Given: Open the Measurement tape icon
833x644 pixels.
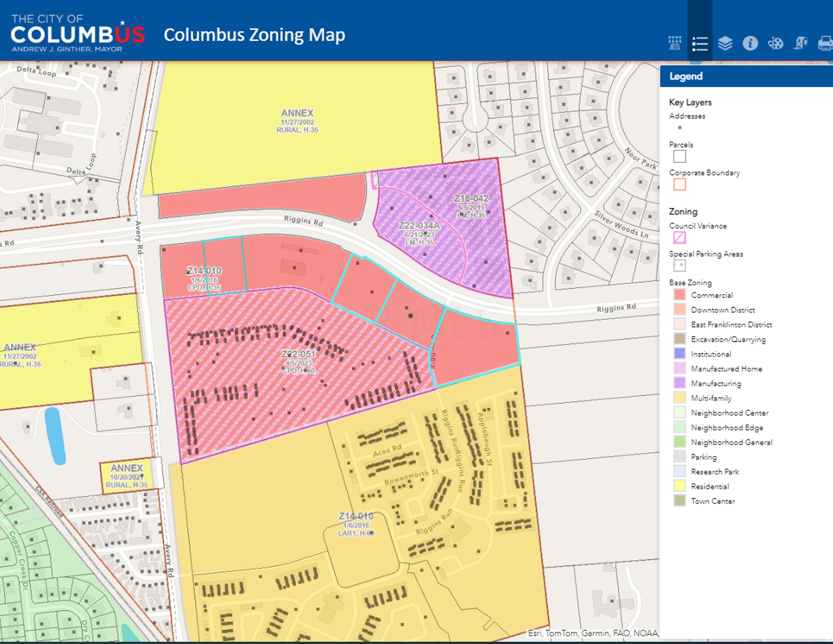Looking at the screenshot, I should [x=800, y=43].
